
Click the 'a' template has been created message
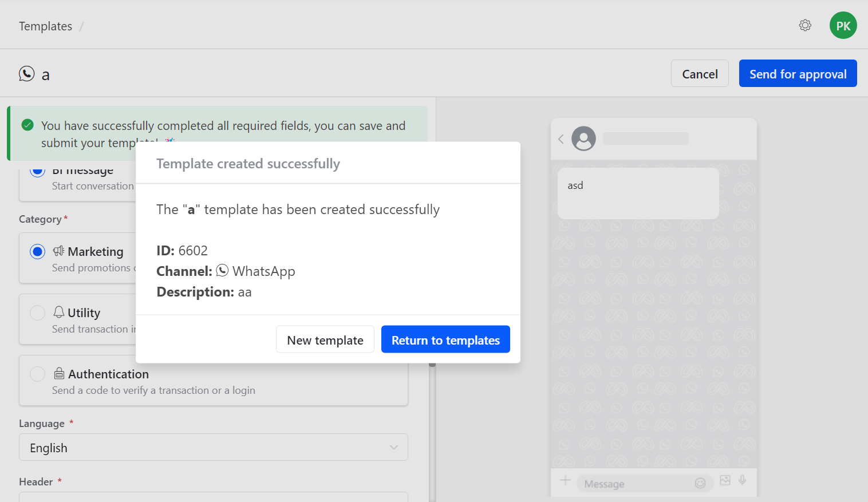pos(298,210)
